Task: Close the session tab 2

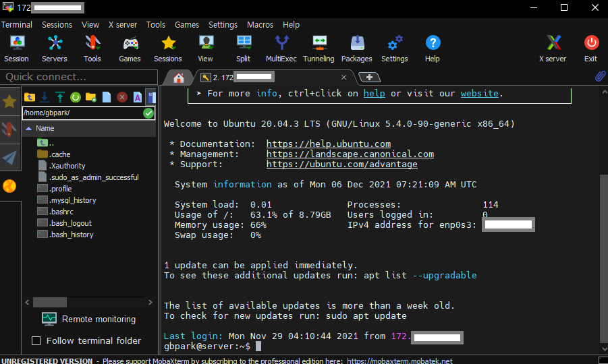Action: tap(343, 78)
